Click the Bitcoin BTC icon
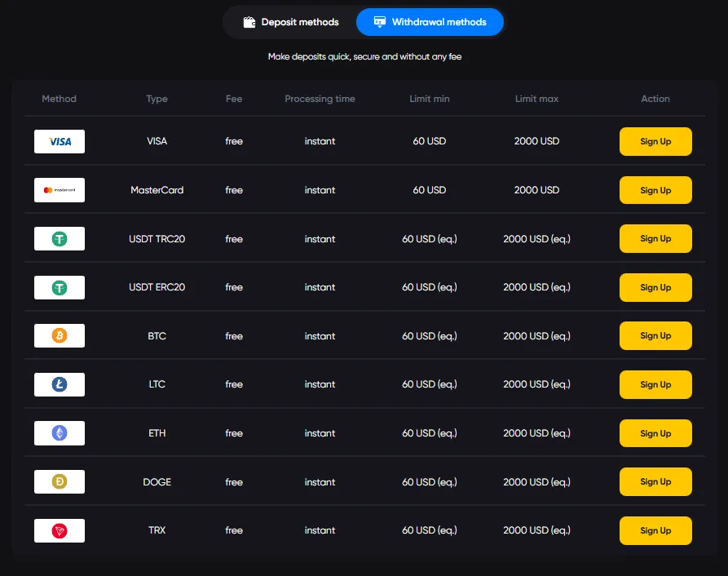 59,335
